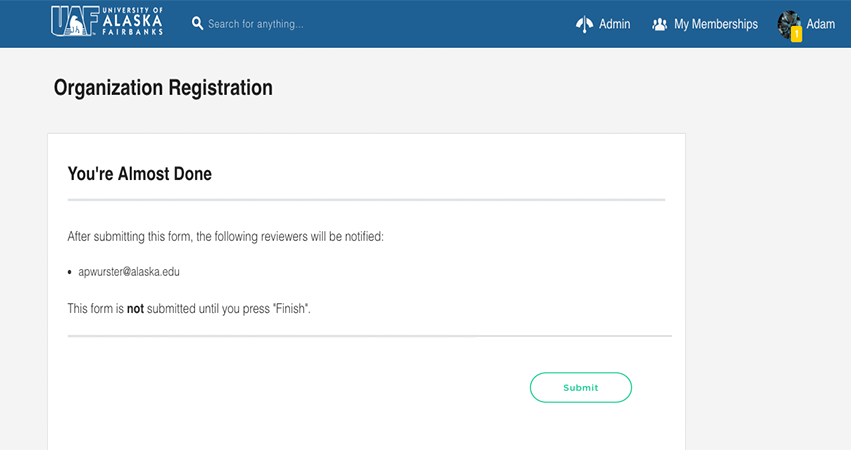Screen dimensions: 851x450
Task: Click the divider line under 'You're Almost Done'
Action: tap(366, 200)
